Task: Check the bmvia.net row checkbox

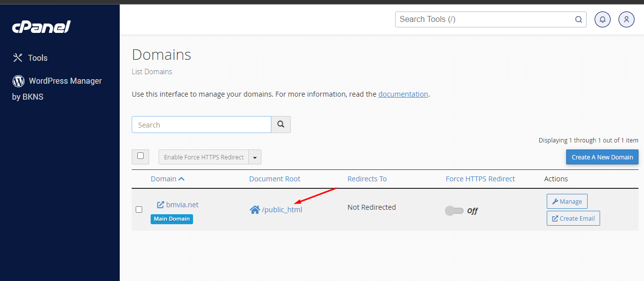Action: (139, 209)
